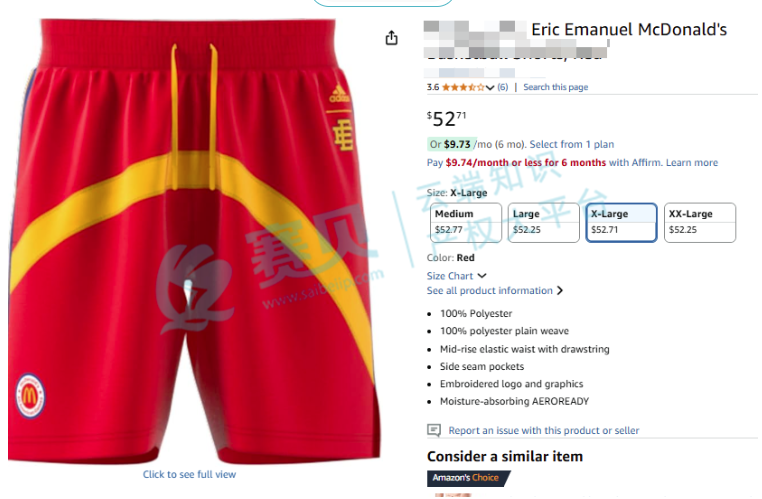Select the Large size option
The image size is (762, 499).
[x=543, y=223]
